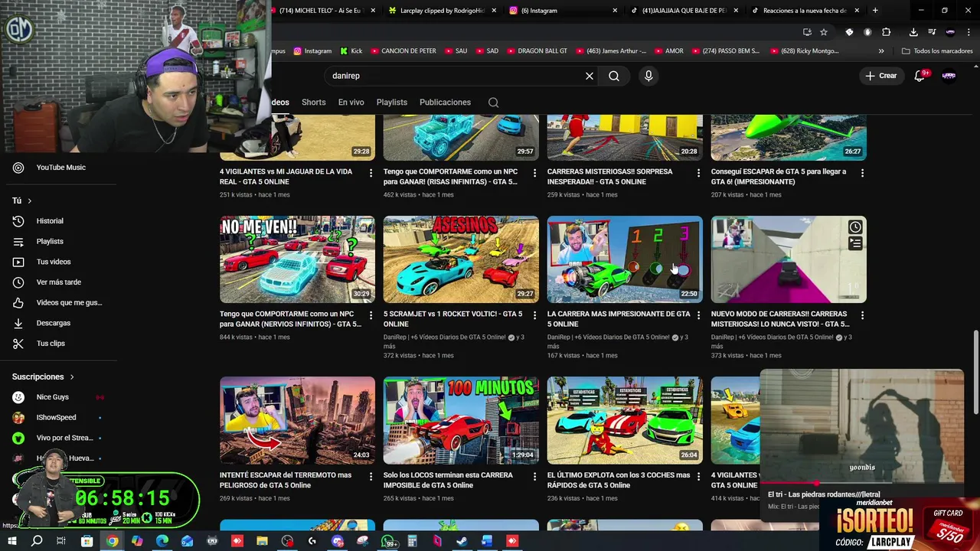The width and height of the screenshot is (980, 551).
Task: Seek the mini player progress bar
Action: tap(862, 484)
